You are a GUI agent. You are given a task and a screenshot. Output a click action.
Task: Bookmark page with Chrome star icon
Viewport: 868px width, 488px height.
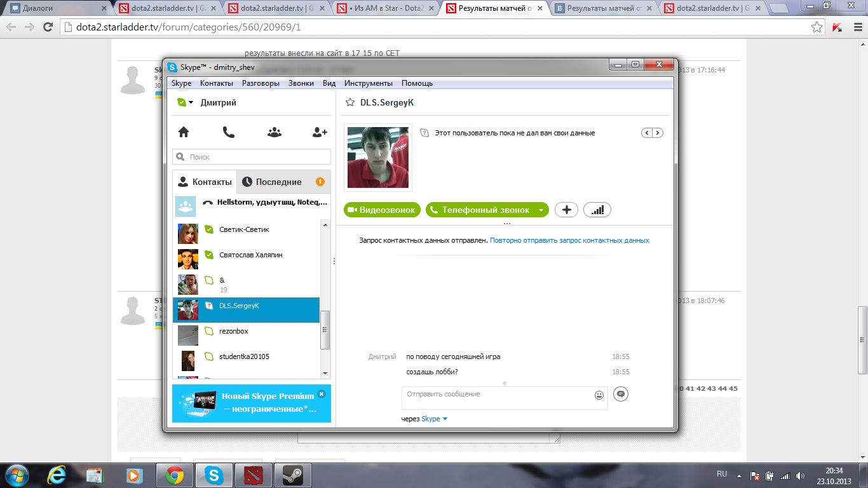(x=817, y=27)
